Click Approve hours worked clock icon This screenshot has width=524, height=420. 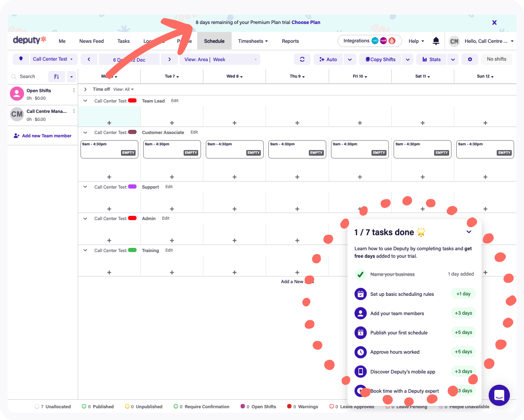360,352
